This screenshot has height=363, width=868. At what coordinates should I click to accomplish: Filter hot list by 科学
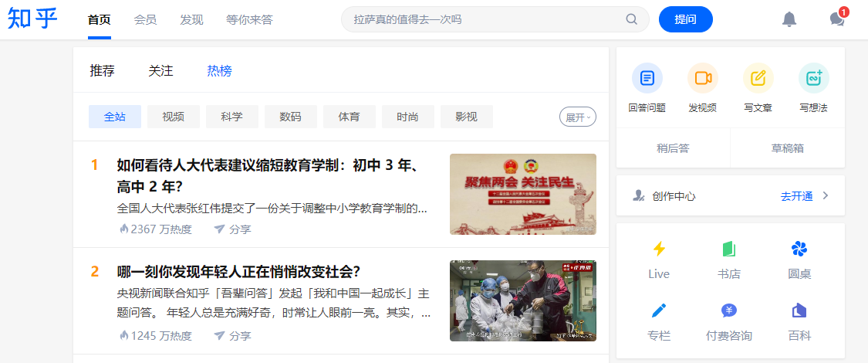232,117
